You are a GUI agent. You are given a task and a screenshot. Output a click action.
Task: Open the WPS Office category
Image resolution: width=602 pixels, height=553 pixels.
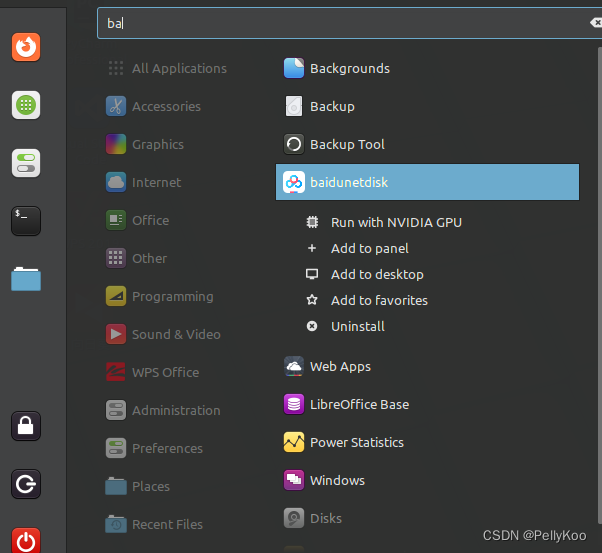[x=153, y=373]
